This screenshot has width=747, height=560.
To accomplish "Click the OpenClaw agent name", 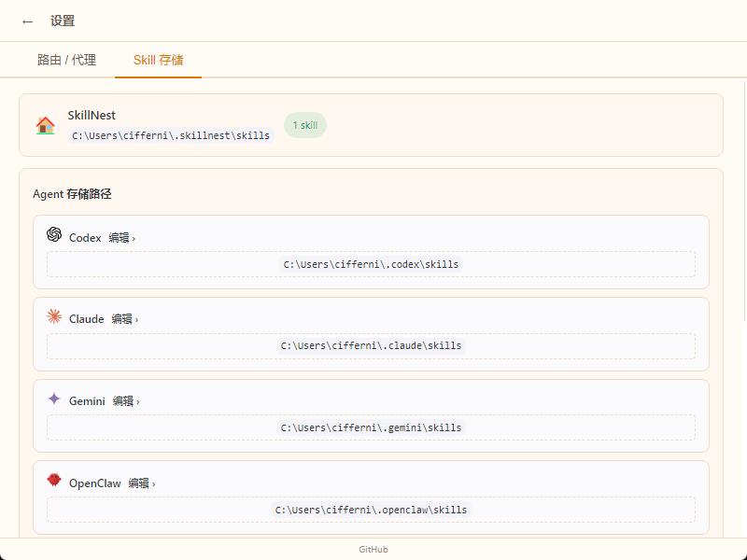I will (95, 483).
